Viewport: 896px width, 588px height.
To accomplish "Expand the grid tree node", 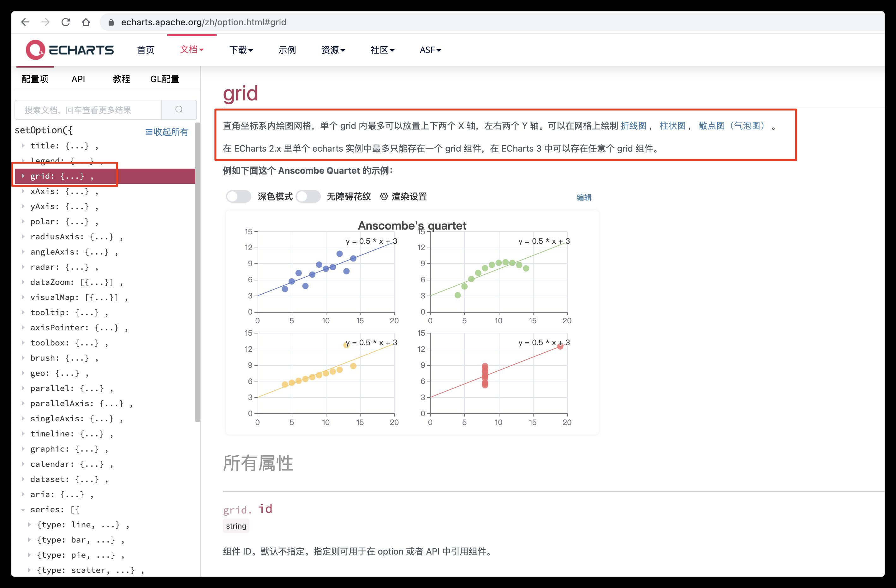I will click(x=23, y=176).
